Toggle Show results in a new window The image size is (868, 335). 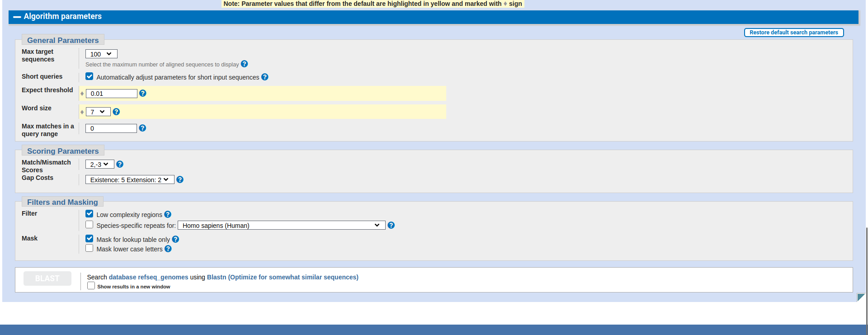pos(91,286)
